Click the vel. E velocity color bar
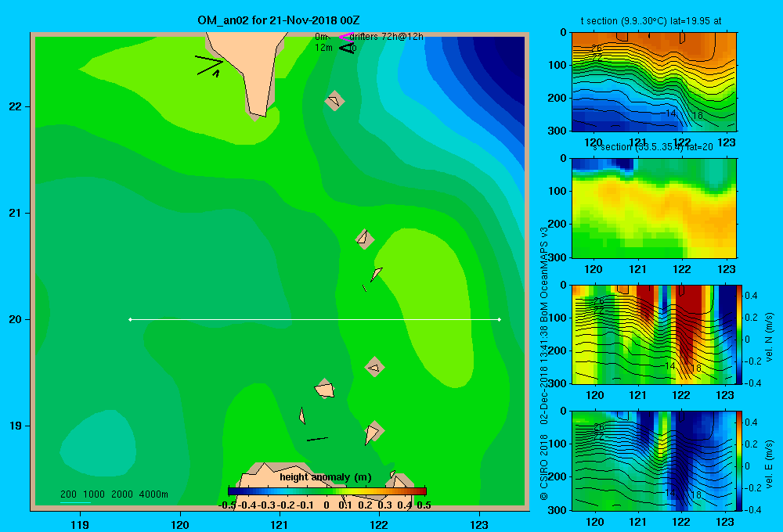Screen dimensions: 783x532 (739, 461)
